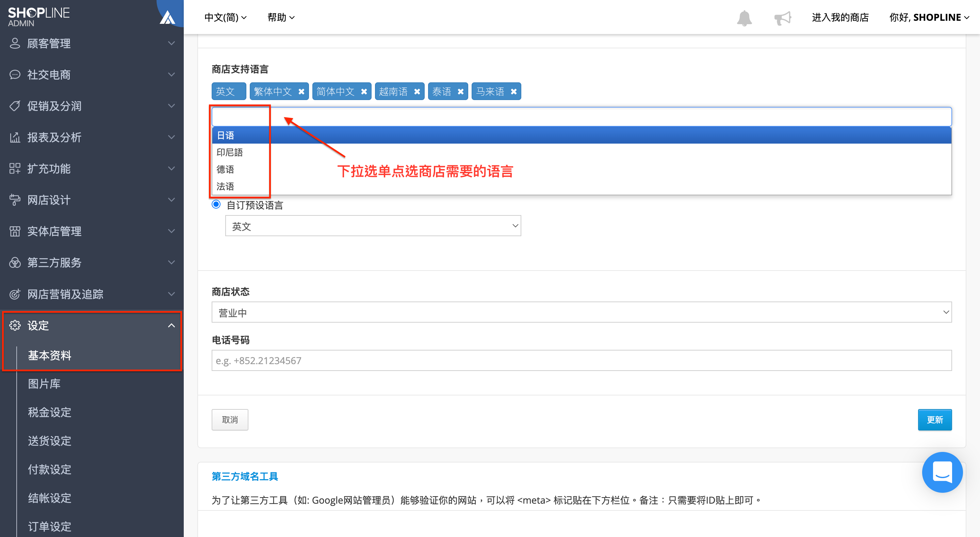Screen dimensions: 980x537
Task: Choose 印尼語 from the language list
Action: [x=581, y=152]
